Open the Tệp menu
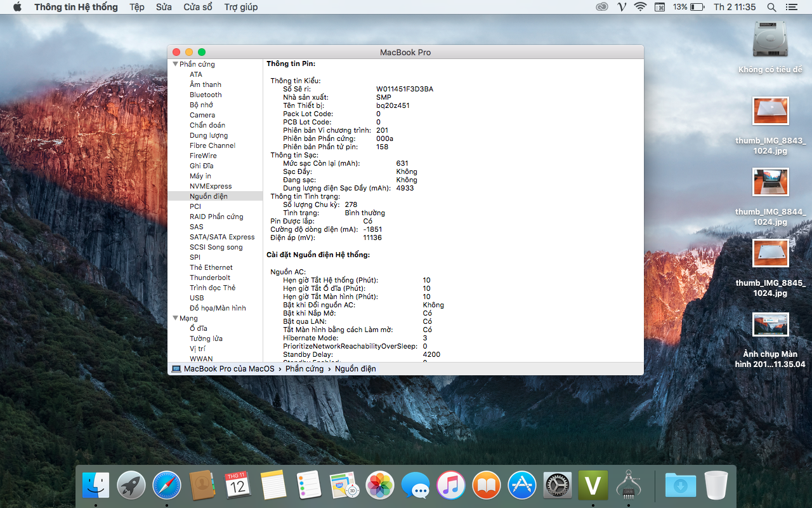This screenshot has width=812, height=508. tap(136, 7)
